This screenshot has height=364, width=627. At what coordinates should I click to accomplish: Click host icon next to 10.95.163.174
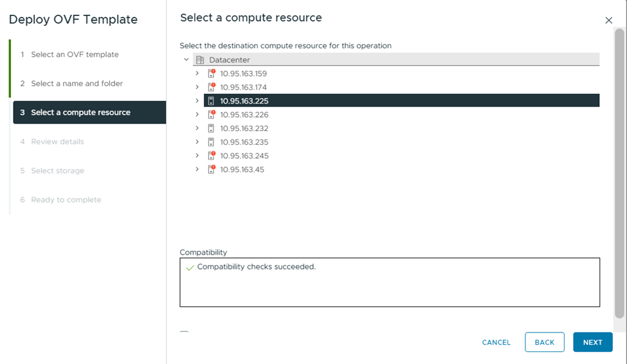pos(211,87)
